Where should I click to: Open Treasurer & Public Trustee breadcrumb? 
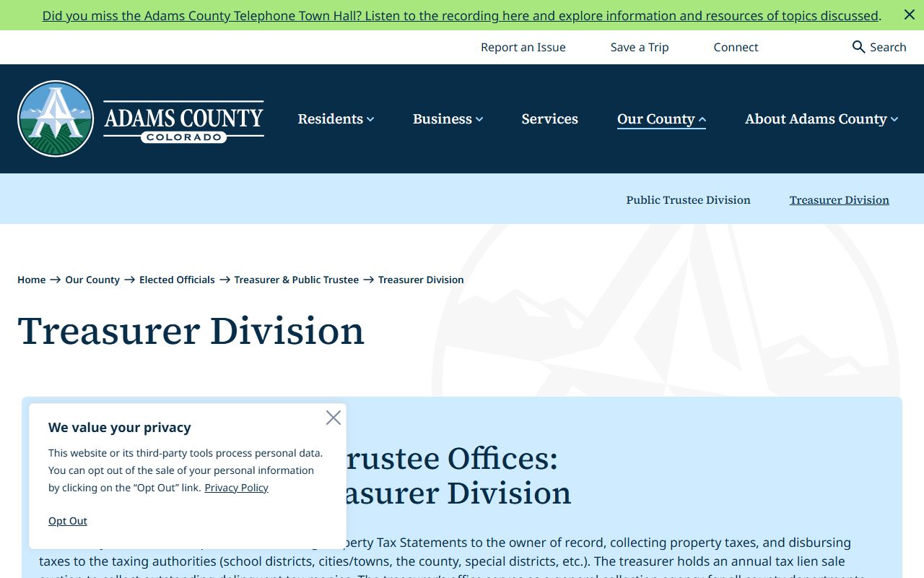(x=296, y=280)
